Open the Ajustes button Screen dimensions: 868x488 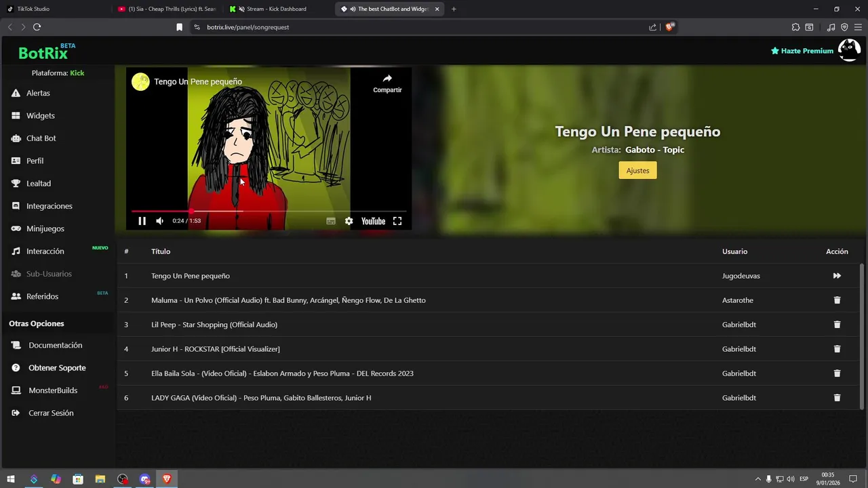(x=637, y=170)
